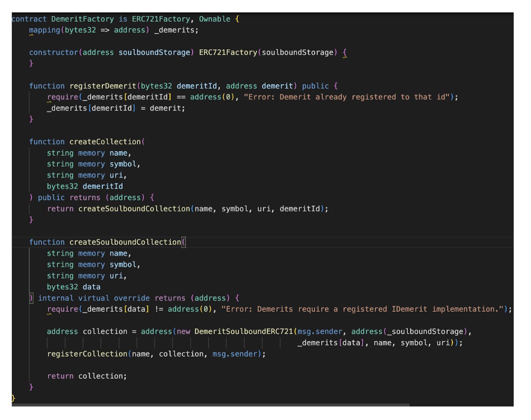The image size is (531, 420).
Task: Click '_demerits[data],' on the continuation line
Action: (333, 342)
